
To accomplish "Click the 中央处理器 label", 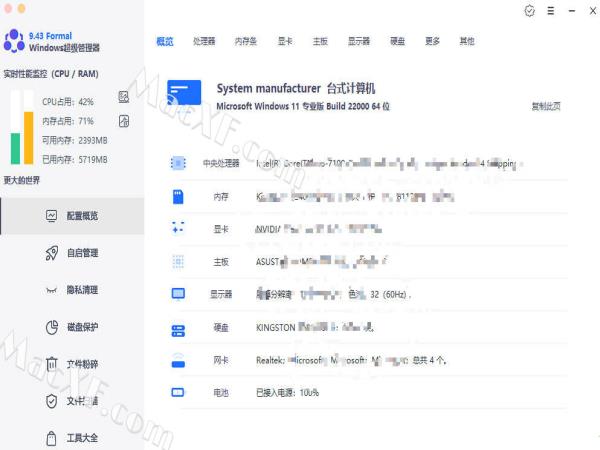I will pos(221,163).
